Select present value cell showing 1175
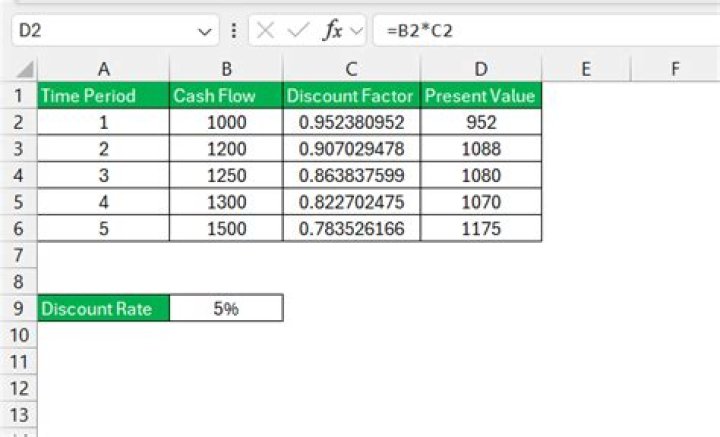Image resolution: width=720 pixels, height=437 pixels. coord(482,229)
